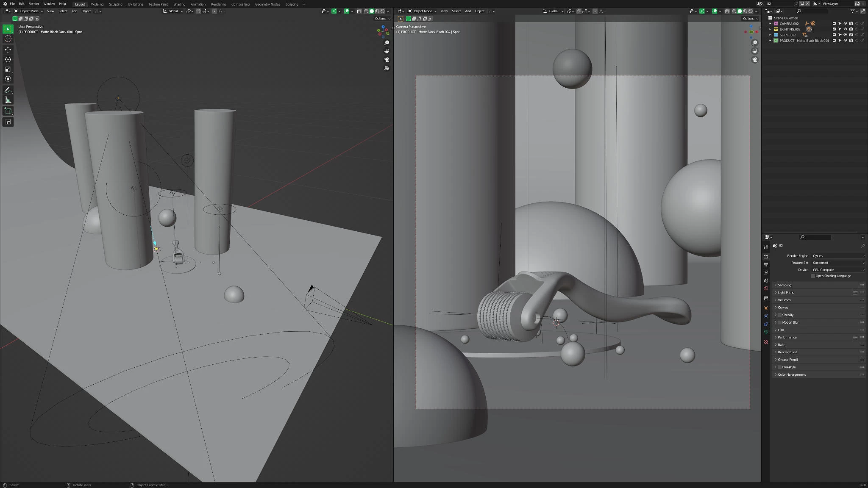Select the Annotate tool
Image resolution: width=868 pixels, height=488 pixels.
coord(8,89)
